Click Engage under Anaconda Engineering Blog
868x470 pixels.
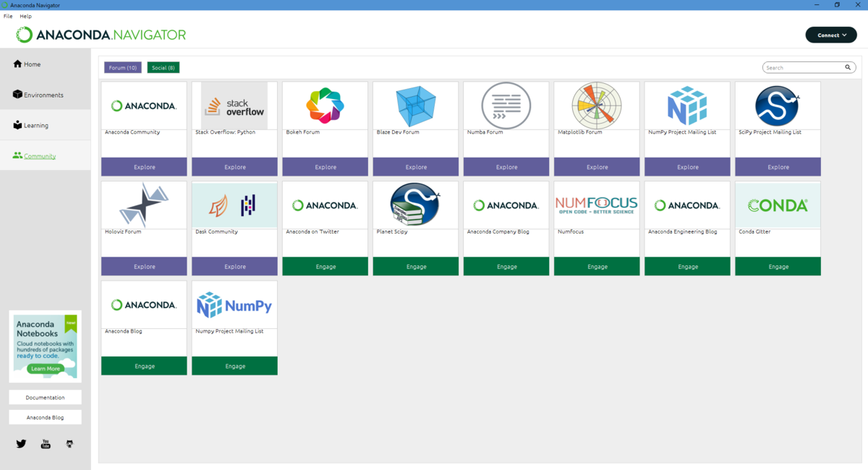click(687, 266)
